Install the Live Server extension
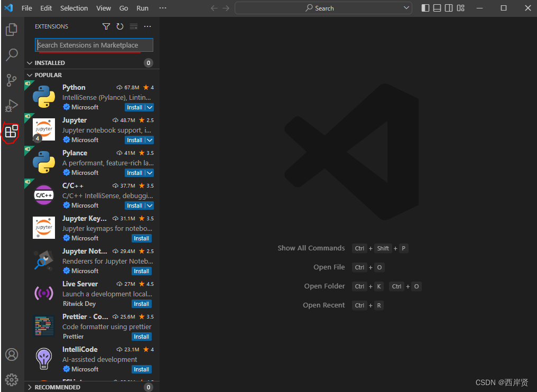 point(142,304)
